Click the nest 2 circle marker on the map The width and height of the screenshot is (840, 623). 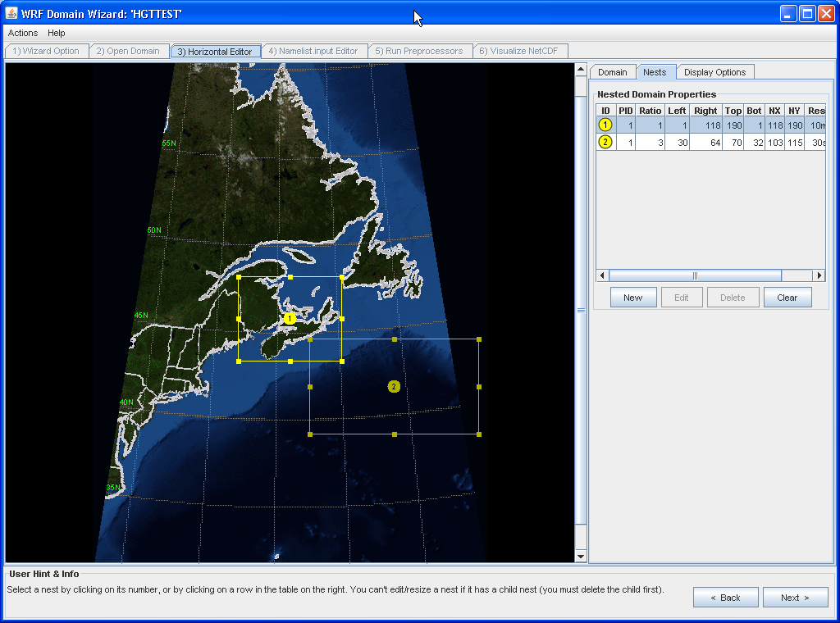point(394,386)
